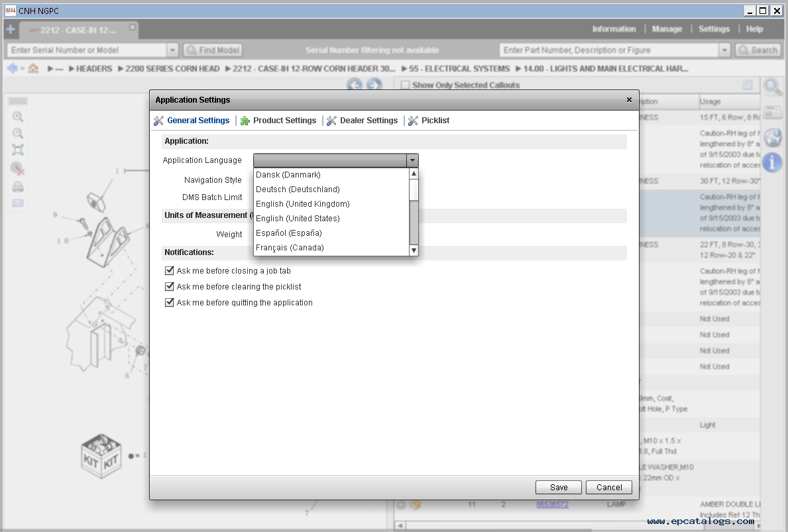The width and height of the screenshot is (788, 532).
Task: Click previous figure arrow icon
Action: pos(355,85)
